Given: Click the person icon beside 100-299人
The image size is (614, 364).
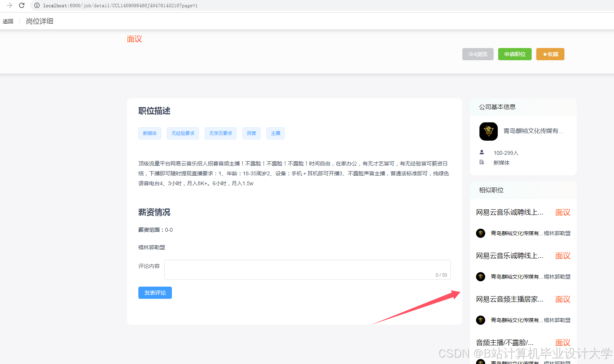Looking at the screenshot, I should tap(482, 152).
